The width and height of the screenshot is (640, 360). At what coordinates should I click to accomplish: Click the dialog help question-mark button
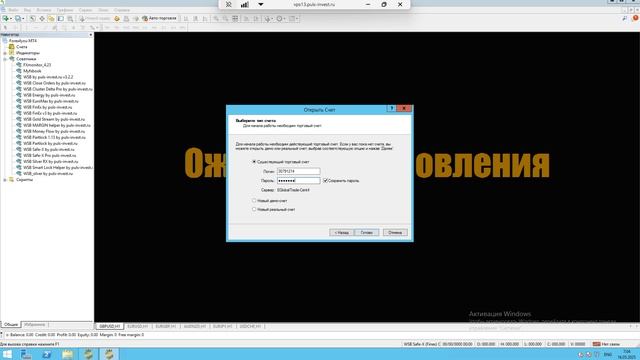coord(391,109)
